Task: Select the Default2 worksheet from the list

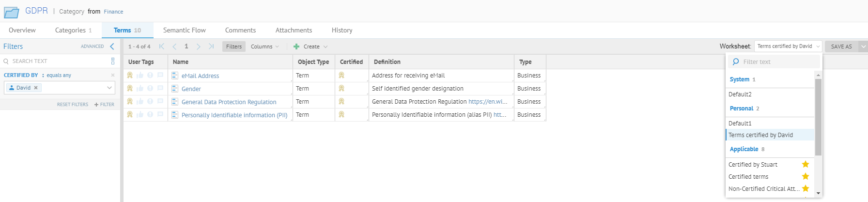Action: 740,94
